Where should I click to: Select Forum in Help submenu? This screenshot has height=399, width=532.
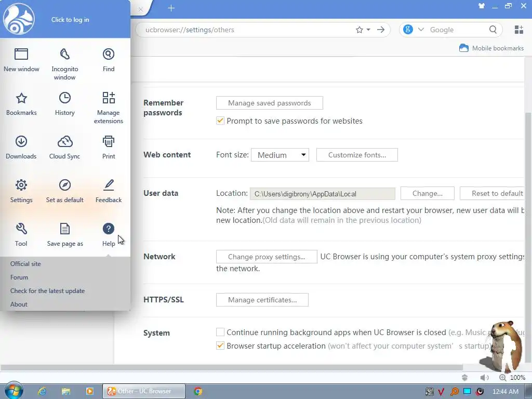coord(19,277)
